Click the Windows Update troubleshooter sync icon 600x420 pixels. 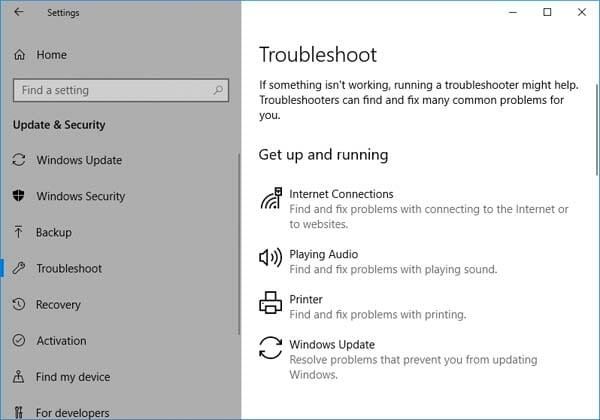click(x=271, y=348)
